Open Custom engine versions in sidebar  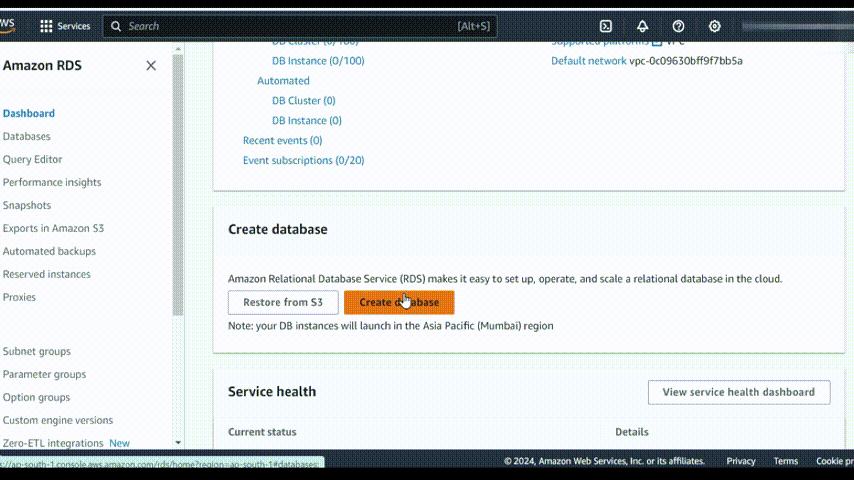pyautogui.click(x=58, y=420)
